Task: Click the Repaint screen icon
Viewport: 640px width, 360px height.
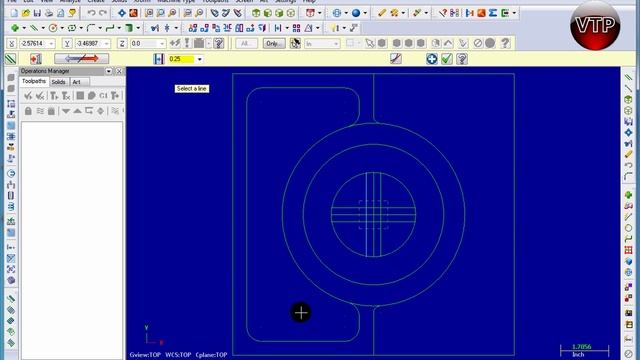Action: (133, 13)
